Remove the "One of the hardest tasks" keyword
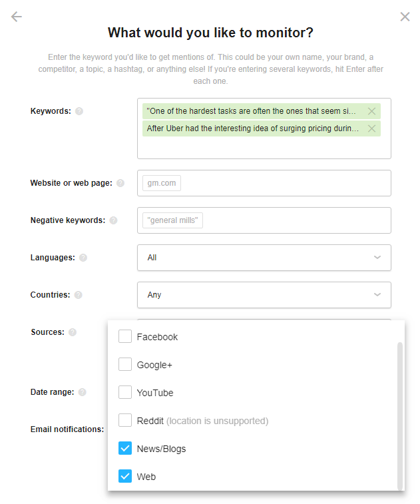 point(372,111)
